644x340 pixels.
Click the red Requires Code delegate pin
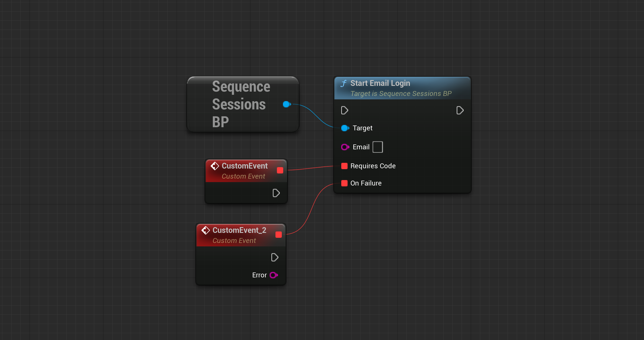point(344,166)
